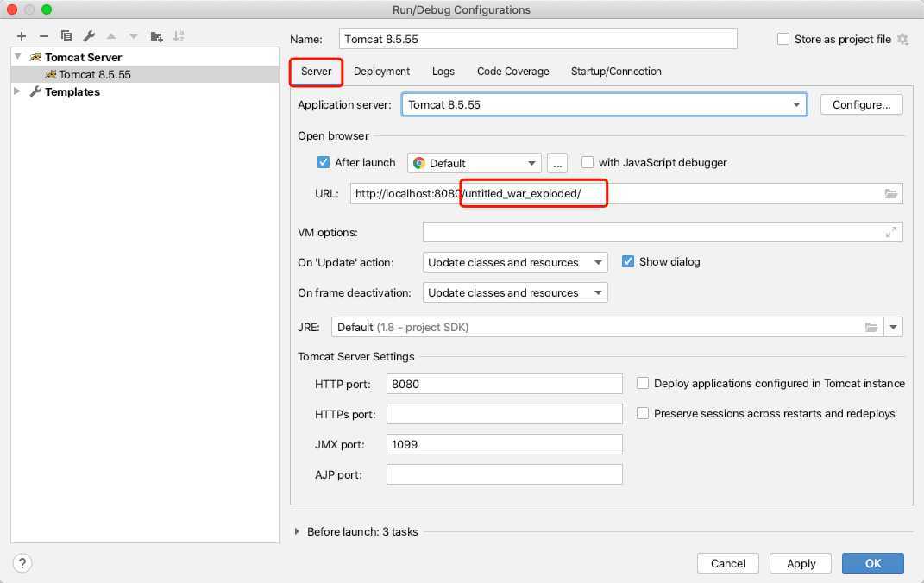The height and width of the screenshot is (583, 924).
Task: Check Preserve sessions across restarts and redeploys
Action: [x=643, y=413]
